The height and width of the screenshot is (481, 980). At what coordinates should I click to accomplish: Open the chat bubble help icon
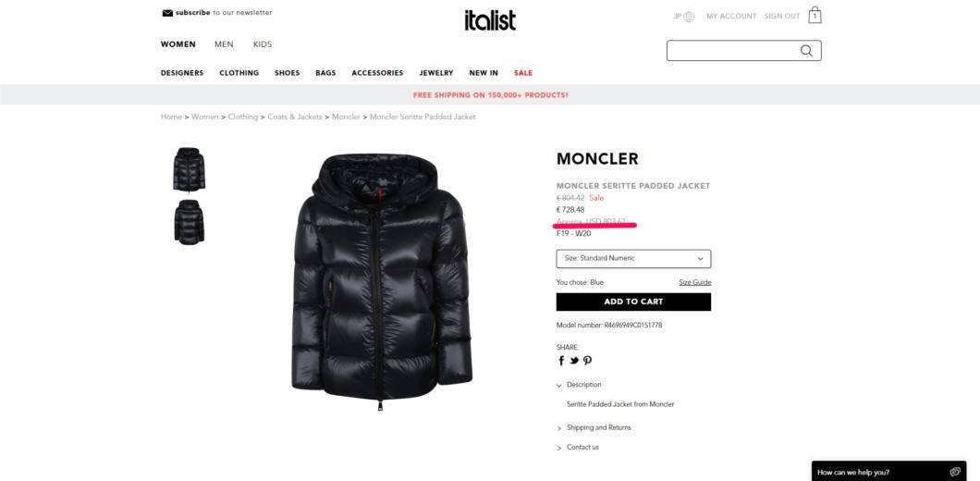coord(954,472)
